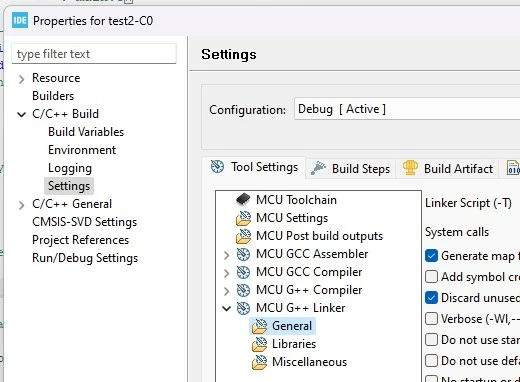Image resolution: width=520 pixels, height=382 pixels.
Task: Switch to the Build Steps tab
Action: pos(350,168)
